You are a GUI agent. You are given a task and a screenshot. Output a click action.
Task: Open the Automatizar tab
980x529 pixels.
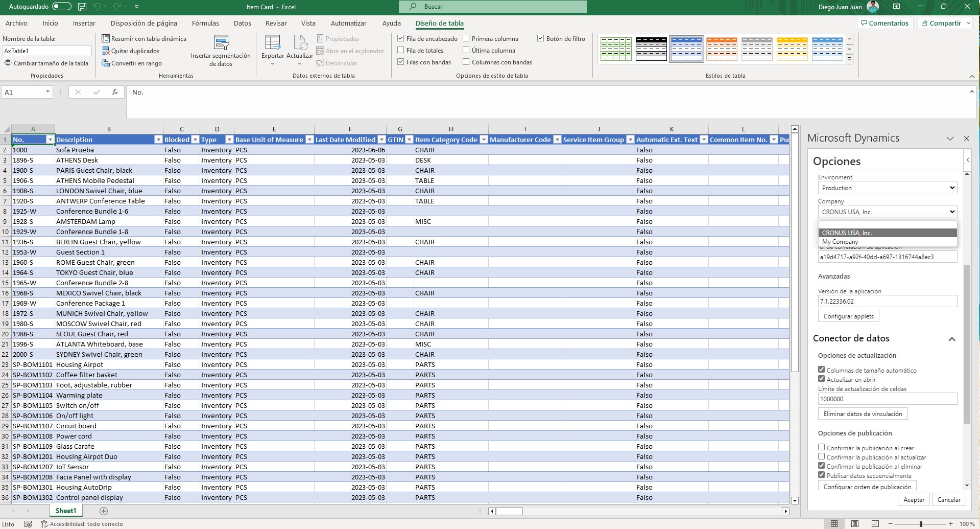[349, 23]
